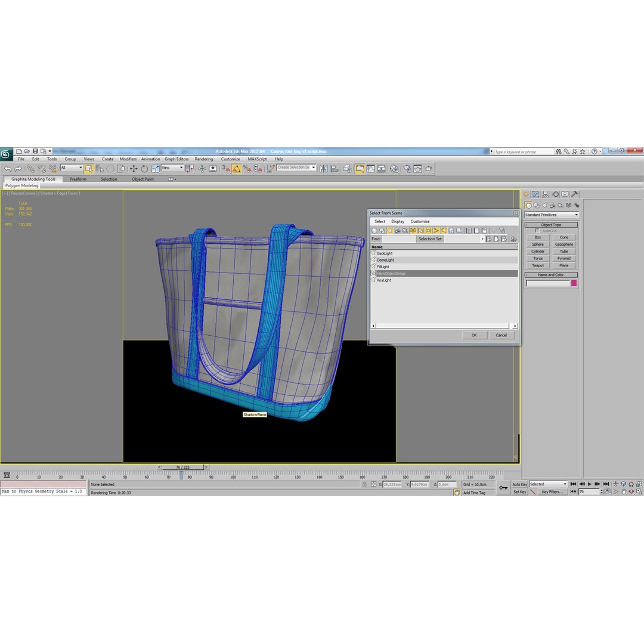Activate the Select and Link tool
The image size is (644, 644).
(x=31, y=169)
